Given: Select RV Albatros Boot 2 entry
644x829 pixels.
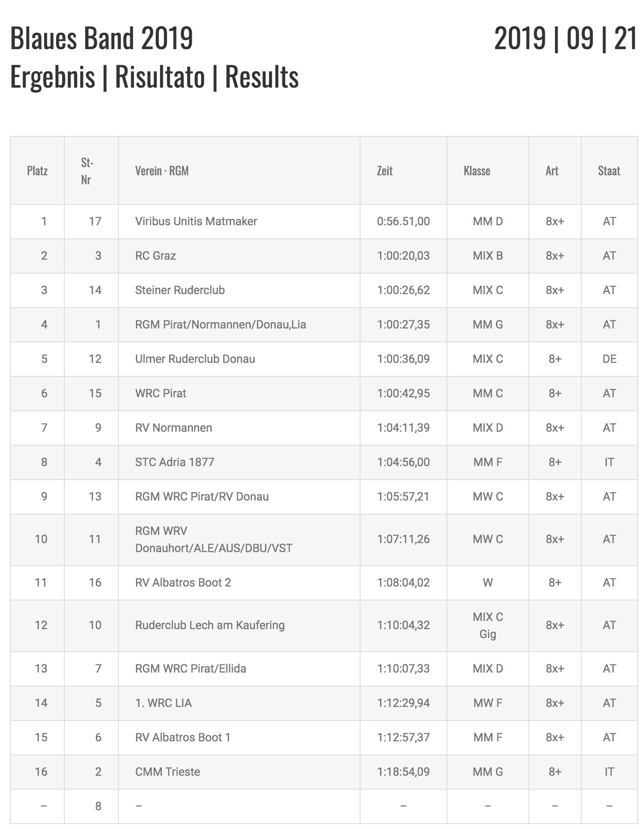Looking at the screenshot, I should tap(183, 583).
